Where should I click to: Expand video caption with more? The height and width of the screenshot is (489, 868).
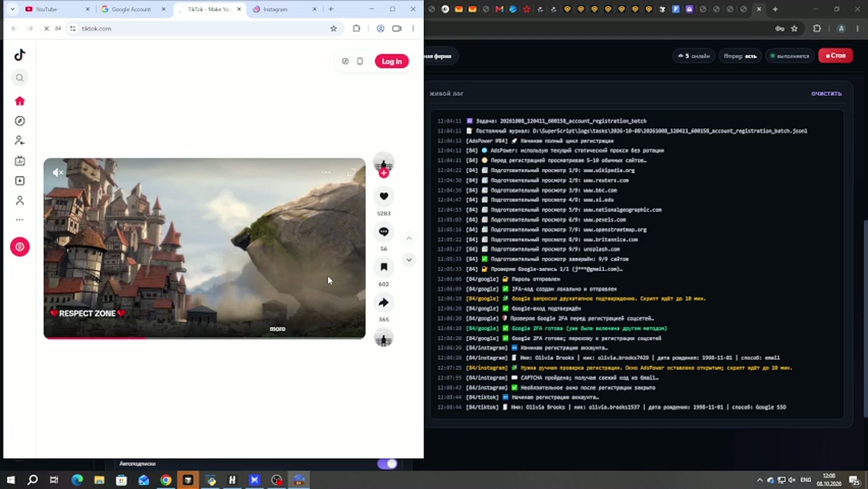(277, 329)
